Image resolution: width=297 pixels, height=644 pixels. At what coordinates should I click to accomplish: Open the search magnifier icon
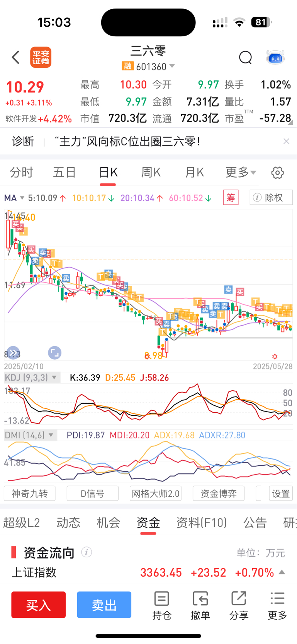point(245,58)
